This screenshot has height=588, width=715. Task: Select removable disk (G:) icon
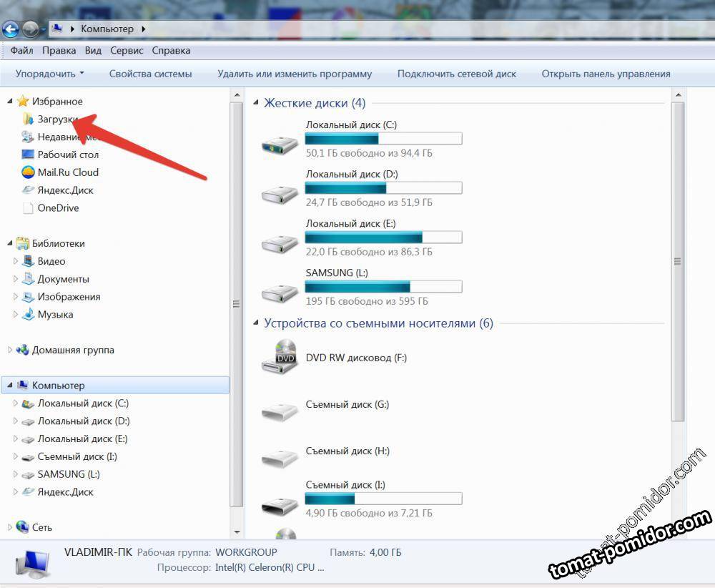(279, 411)
